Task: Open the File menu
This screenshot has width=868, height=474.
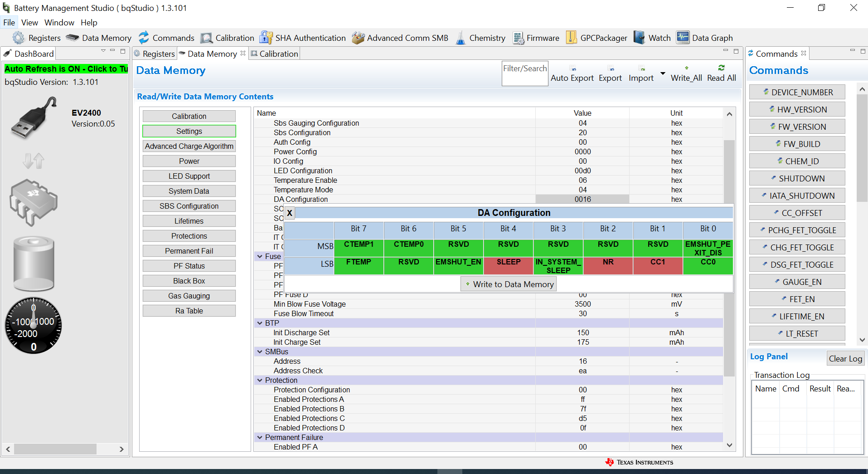Action: tap(9, 23)
